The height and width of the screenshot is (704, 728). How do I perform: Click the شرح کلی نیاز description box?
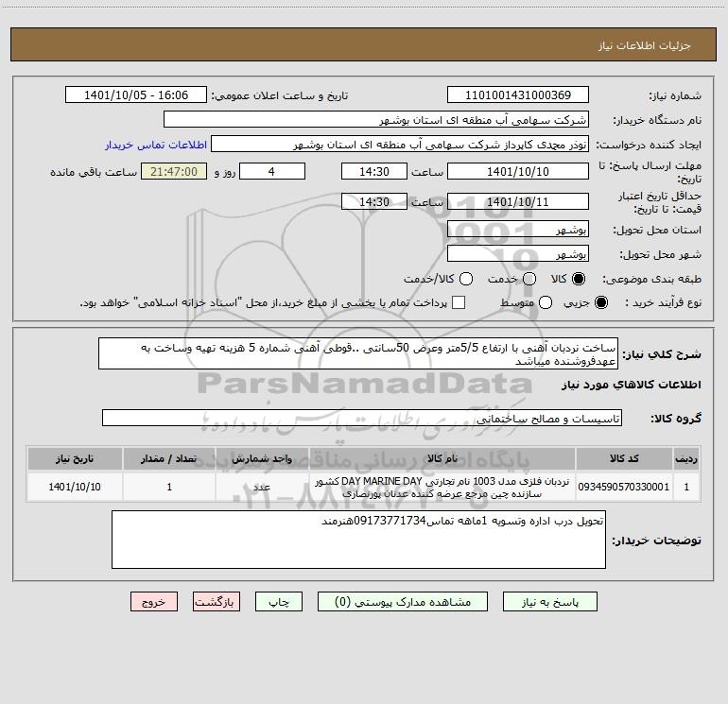pos(358,353)
